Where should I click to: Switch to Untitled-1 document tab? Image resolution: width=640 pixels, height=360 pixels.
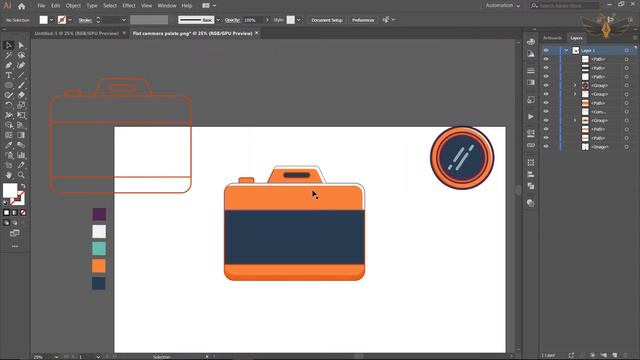coord(76,33)
